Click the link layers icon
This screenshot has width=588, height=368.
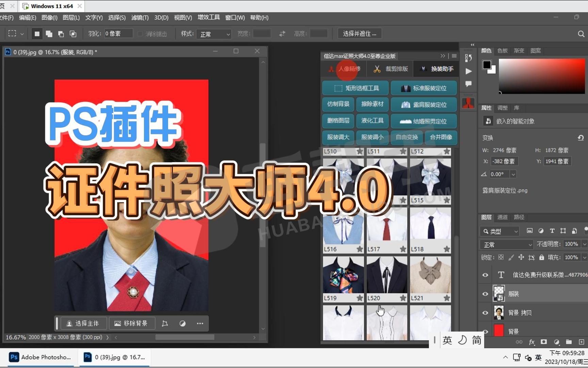519,342
